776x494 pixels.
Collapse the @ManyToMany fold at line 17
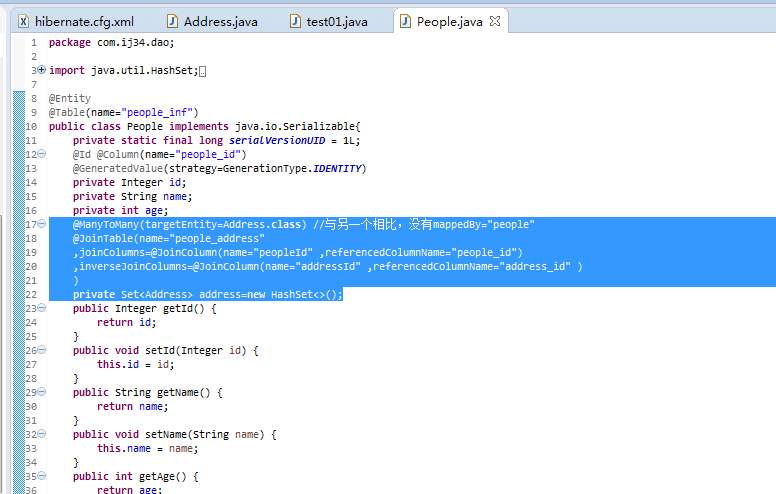pos(42,224)
